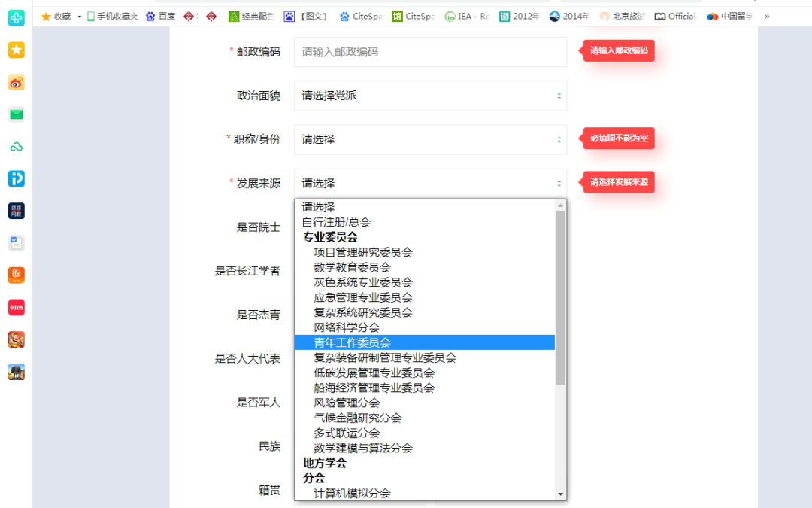
Task: Open Weibo from the left sidebar
Action: [x=15, y=83]
